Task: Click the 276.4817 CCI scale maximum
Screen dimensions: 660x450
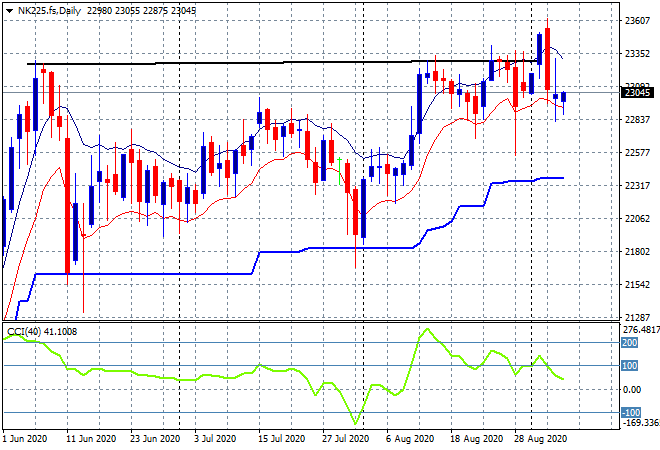Action: pyautogui.click(x=641, y=330)
